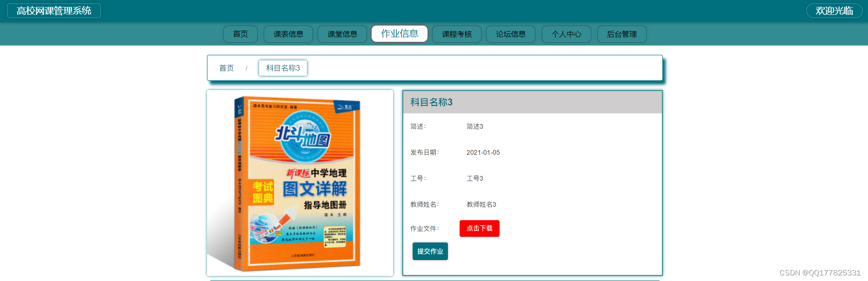Click the 首页 breadcrumb link
The height and width of the screenshot is (281, 868).
coord(227,68)
